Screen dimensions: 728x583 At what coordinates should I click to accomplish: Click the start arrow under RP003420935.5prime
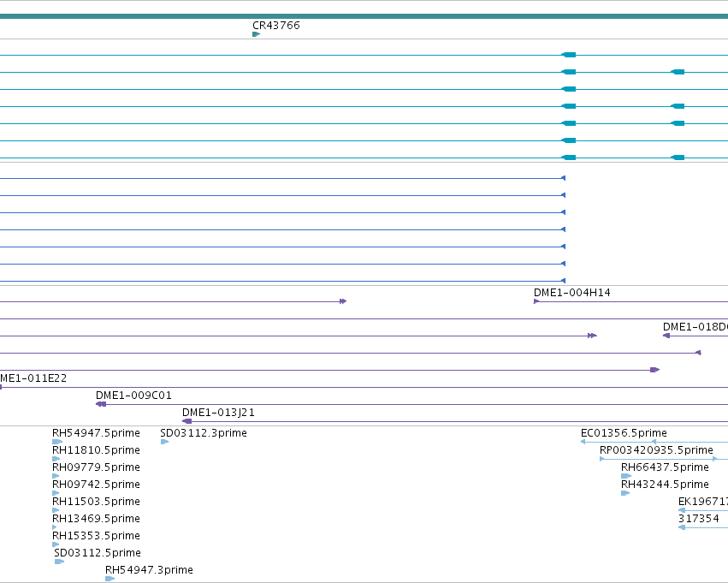coord(602,459)
